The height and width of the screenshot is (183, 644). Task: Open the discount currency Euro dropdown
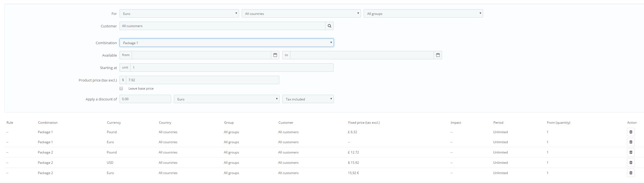point(227,99)
